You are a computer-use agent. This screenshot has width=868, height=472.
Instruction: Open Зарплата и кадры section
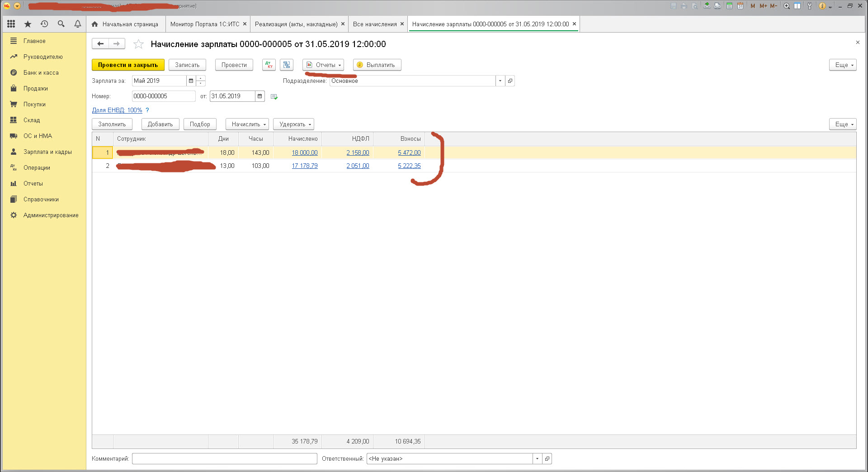(47, 152)
